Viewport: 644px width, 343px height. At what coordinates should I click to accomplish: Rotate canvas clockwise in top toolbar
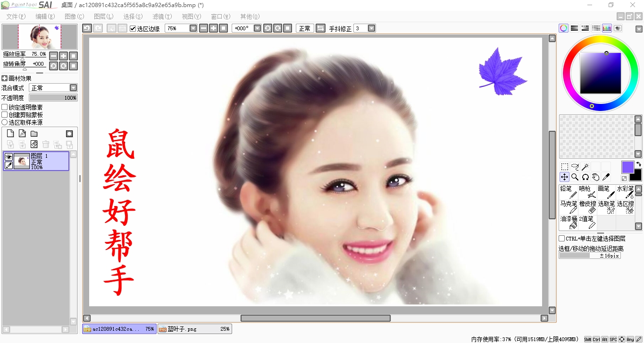pos(278,28)
